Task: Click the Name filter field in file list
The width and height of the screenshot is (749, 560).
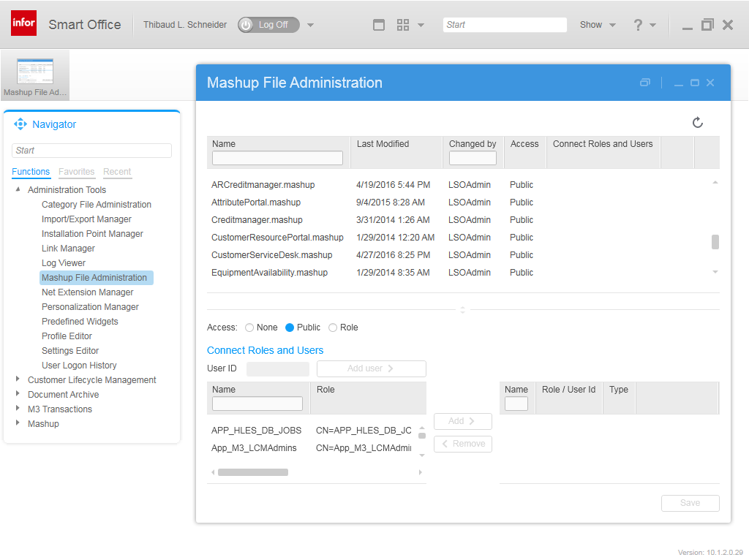Action: (277, 158)
